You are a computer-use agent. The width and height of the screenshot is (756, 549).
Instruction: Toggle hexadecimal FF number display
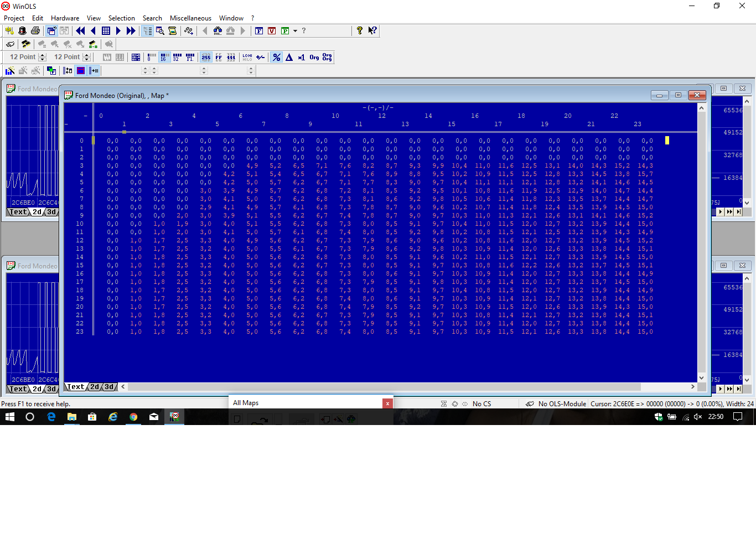pyautogui.click(x=219, y=57)
